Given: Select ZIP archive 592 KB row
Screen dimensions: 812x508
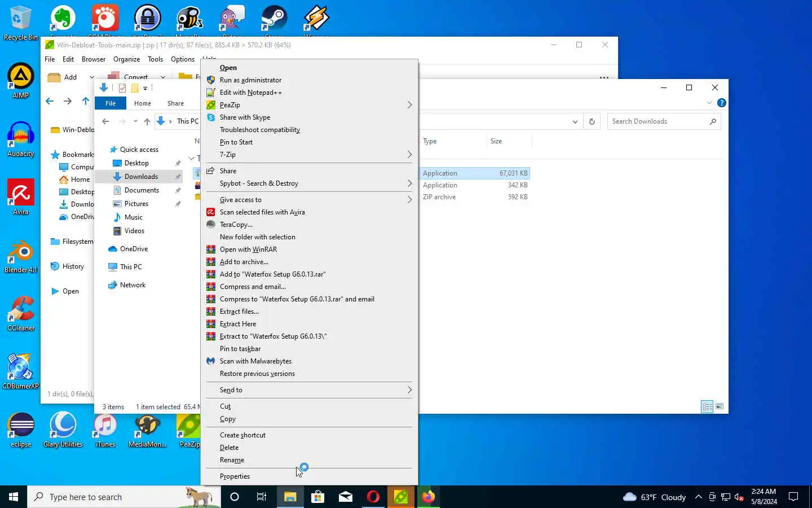Looking at the screenshot, I should click(x=475, y=197).
